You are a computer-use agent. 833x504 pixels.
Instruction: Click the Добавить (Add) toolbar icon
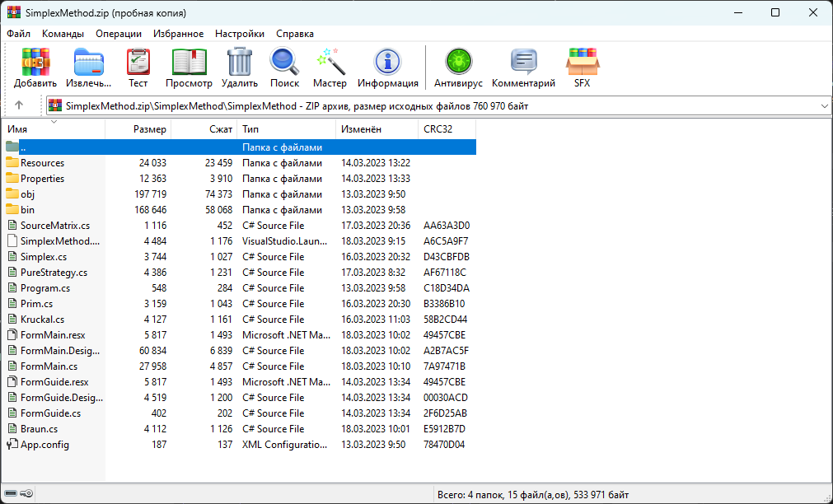tap(35, 68)
